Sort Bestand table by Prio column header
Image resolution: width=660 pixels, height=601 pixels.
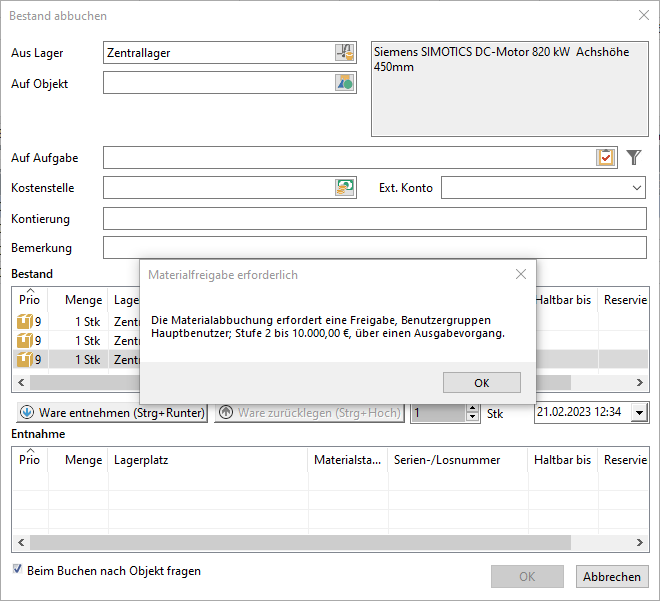click(29, 300)
